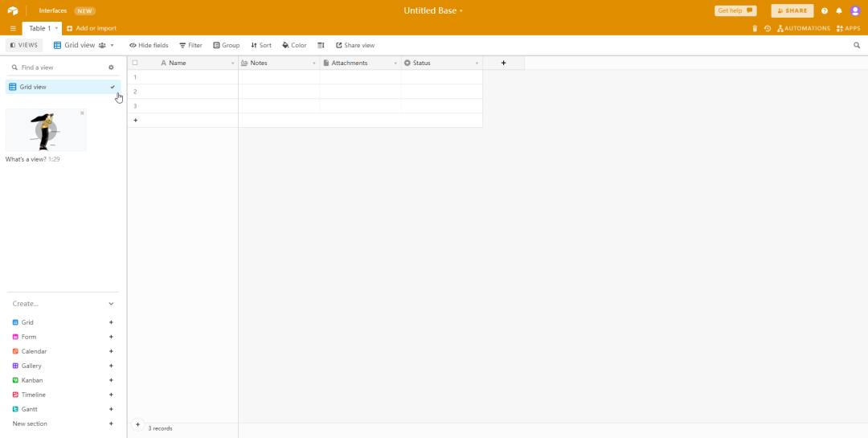The image size is (868, 438).
Task: Click the search magnifier icon at right
Action: pos(857,46)
